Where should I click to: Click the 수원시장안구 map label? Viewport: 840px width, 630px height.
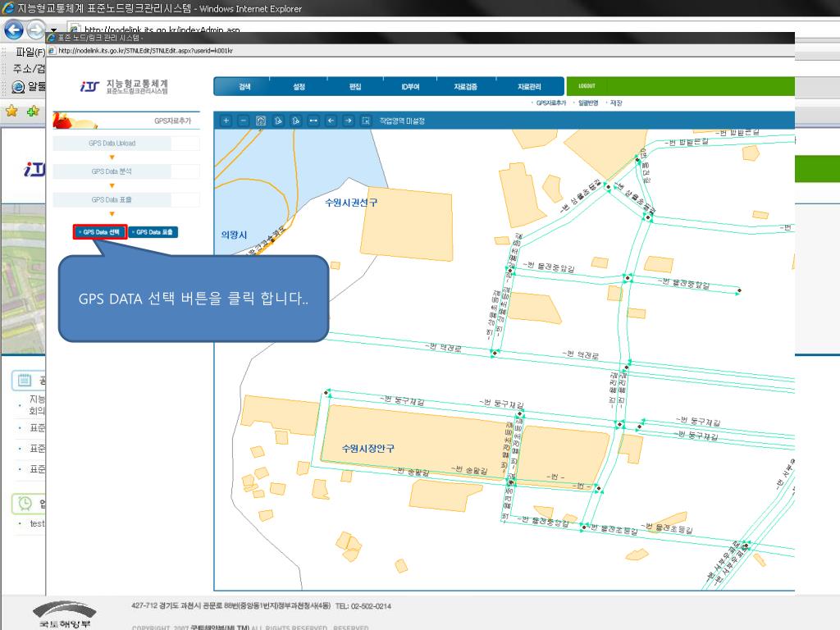coord(368,449)
